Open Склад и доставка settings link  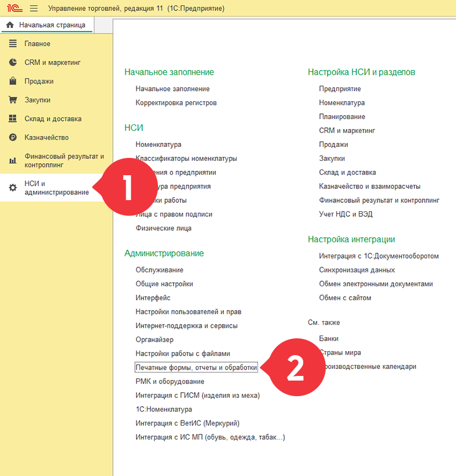click(x=347, y=172)
